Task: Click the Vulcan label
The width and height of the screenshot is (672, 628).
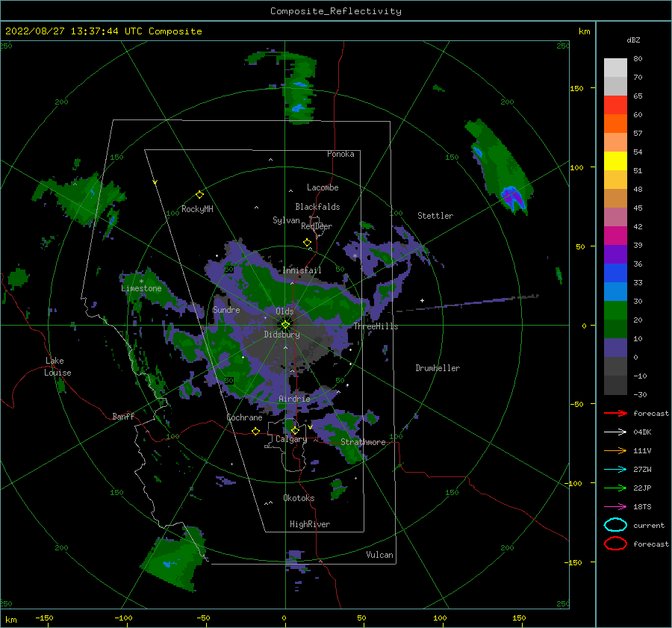Action: pyautogui.click(x=379, y=555)
